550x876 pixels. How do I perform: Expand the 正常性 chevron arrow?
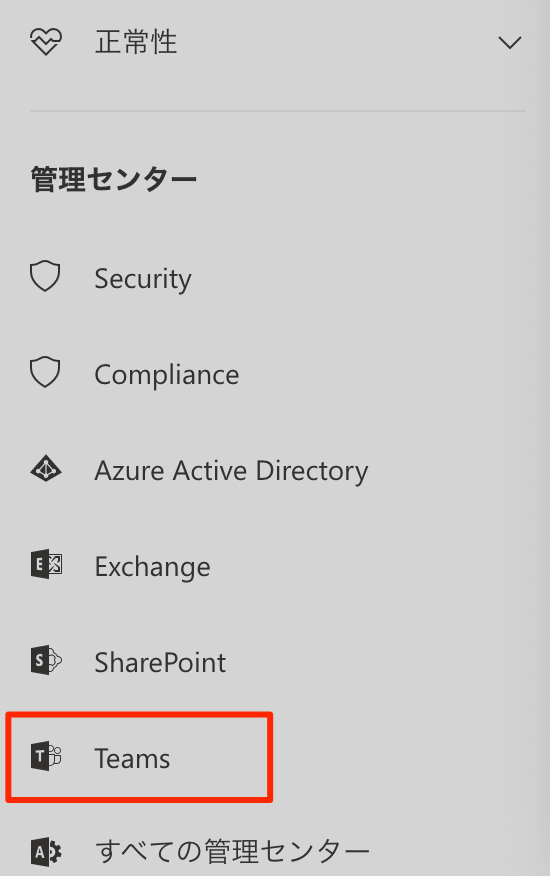[510, 42]
